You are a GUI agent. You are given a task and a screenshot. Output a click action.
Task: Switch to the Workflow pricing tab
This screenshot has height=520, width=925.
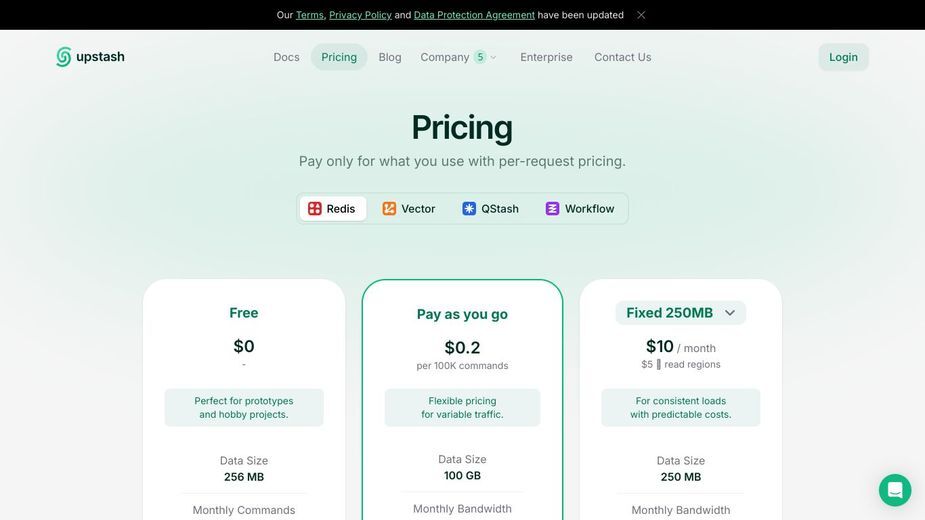tap(580, 208)
